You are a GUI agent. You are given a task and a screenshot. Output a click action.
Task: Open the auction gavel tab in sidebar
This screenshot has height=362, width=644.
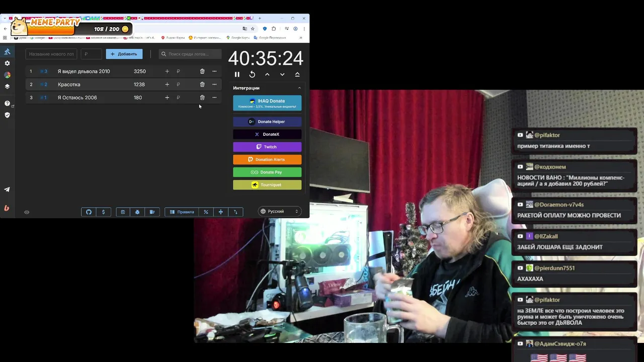(x=7, y=51)
